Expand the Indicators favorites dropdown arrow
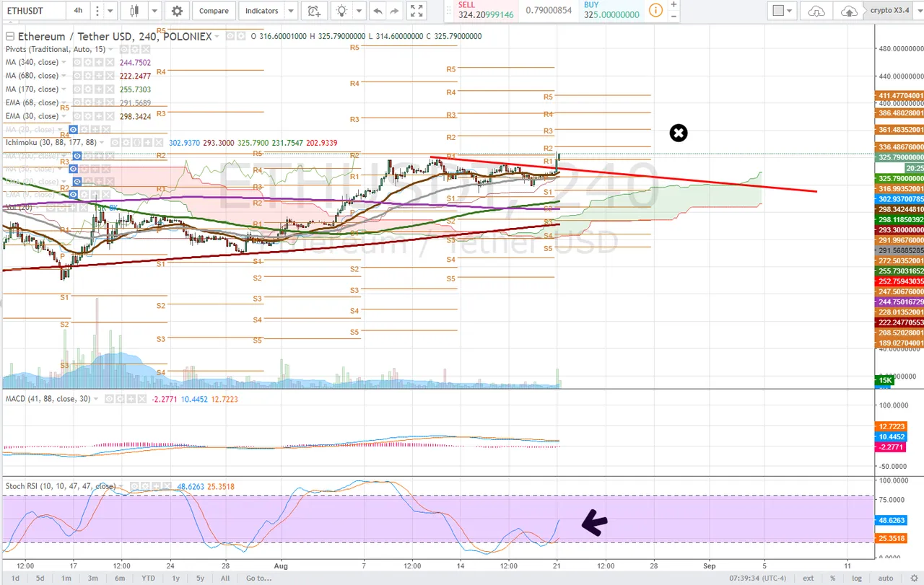This screenshot has width=924, height=585. (x=290, y=11)
